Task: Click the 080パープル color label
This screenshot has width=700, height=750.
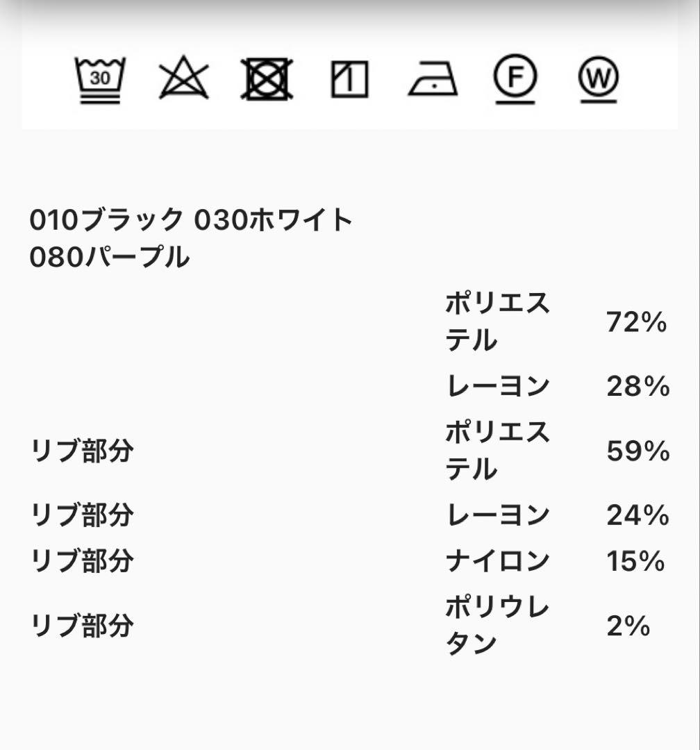Action: click(x=109, y=257)
